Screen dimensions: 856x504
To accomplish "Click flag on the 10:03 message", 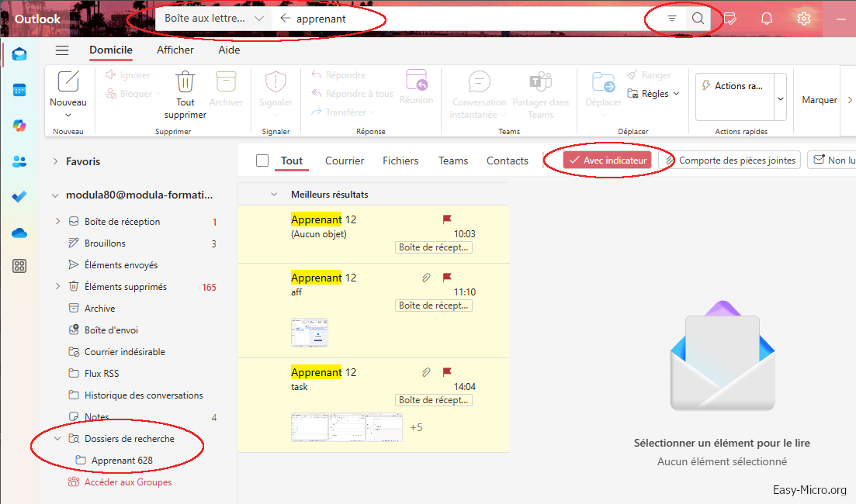I will (447, 219).
